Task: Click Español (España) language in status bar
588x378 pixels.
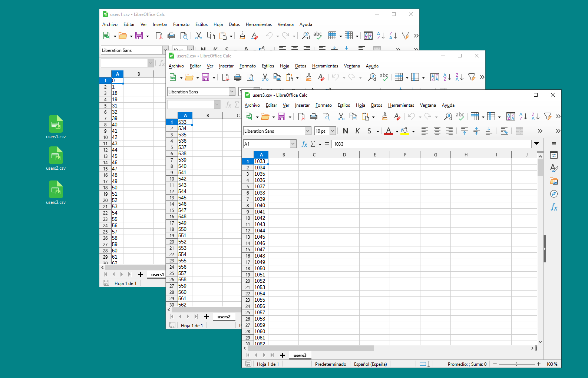Action: 370,364
